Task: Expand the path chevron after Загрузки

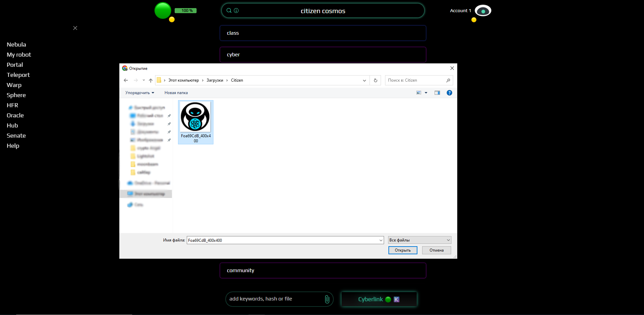Action: [227, 80]
